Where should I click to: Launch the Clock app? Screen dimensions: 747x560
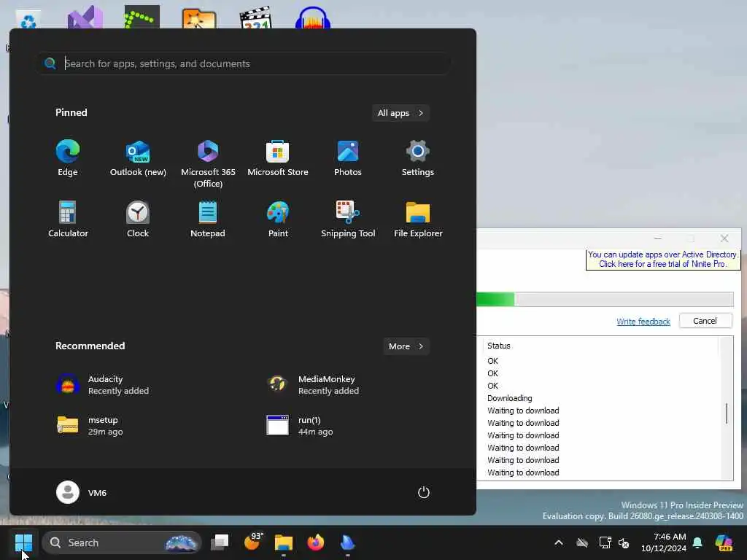138,219
